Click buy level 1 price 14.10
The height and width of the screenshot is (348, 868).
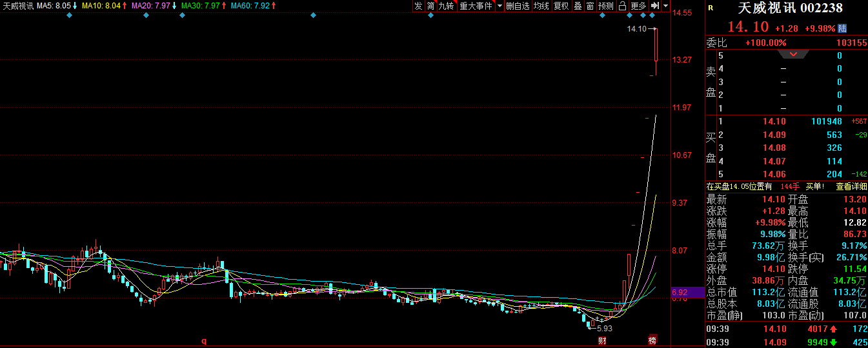point(774,121)
